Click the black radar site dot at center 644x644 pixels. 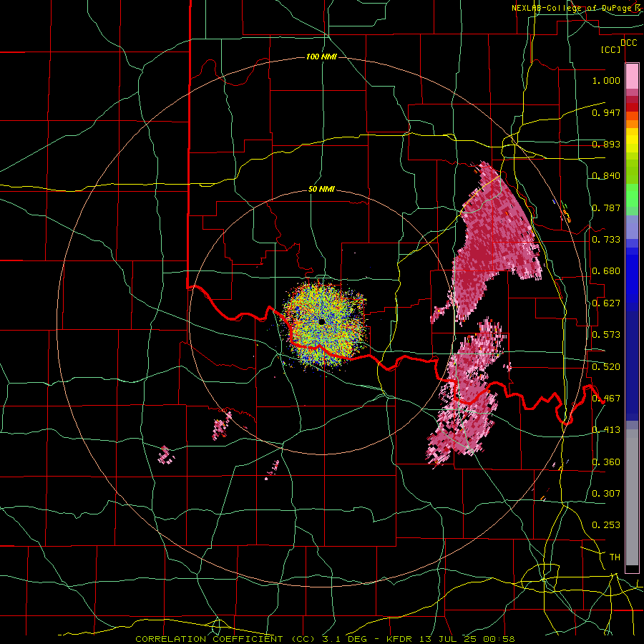pyautogui.click(x=321, y=321)
